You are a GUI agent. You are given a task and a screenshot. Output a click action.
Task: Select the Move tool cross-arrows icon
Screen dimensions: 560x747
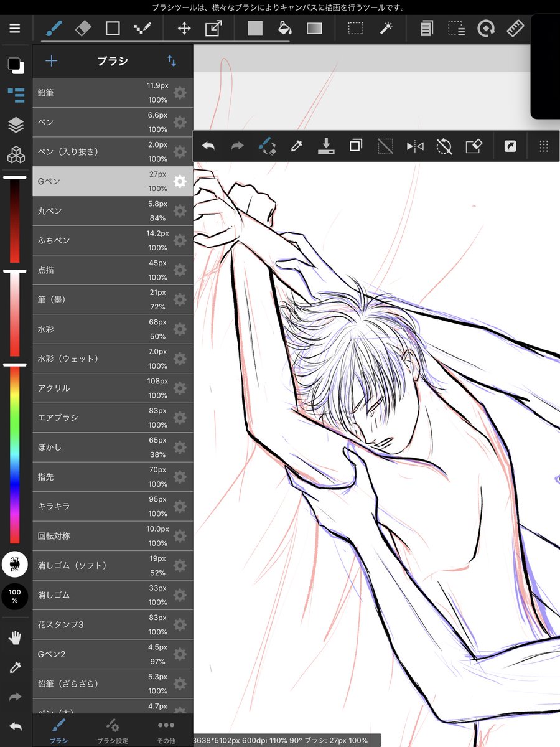184,29
